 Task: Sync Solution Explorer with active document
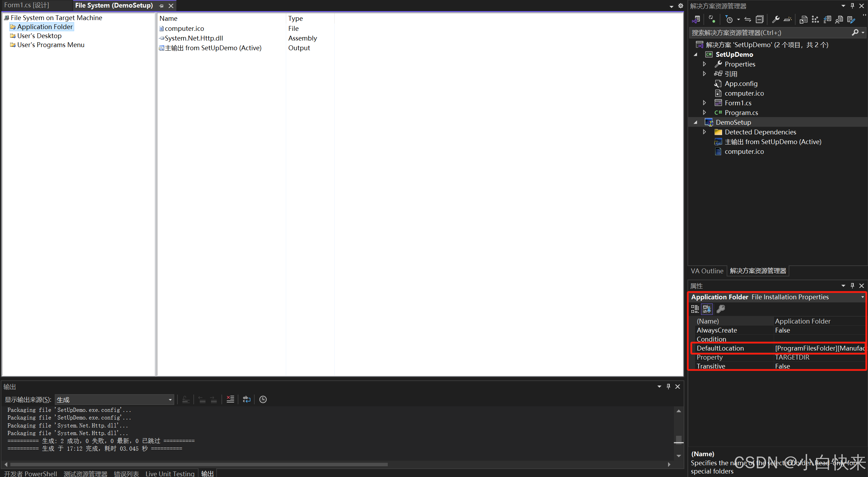748,19
